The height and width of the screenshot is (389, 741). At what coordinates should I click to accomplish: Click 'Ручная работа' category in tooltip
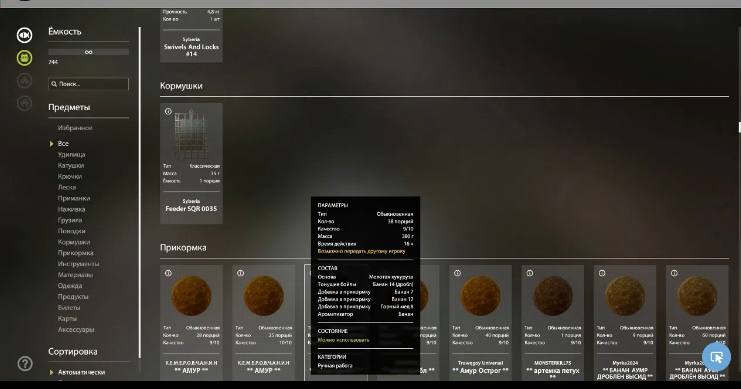pos(335,366)
